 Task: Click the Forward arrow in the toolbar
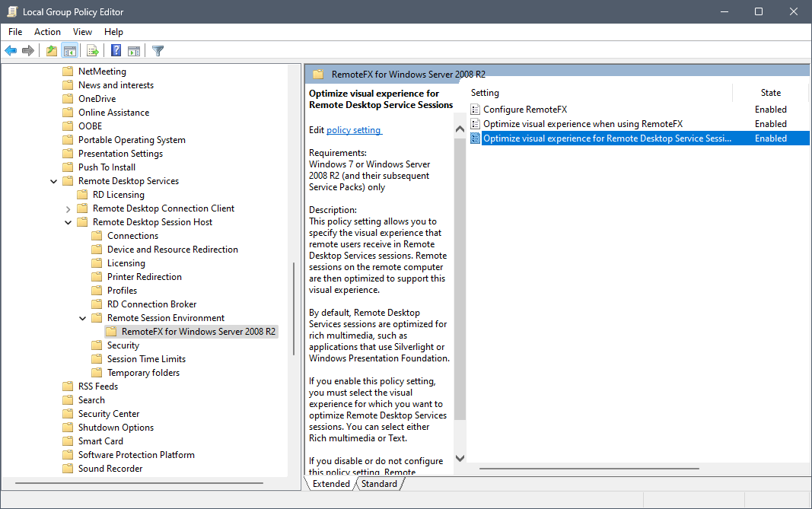28,51
